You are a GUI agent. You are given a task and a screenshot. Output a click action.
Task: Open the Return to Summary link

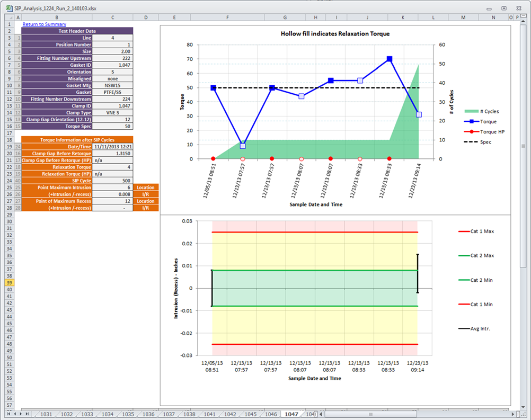45,24
